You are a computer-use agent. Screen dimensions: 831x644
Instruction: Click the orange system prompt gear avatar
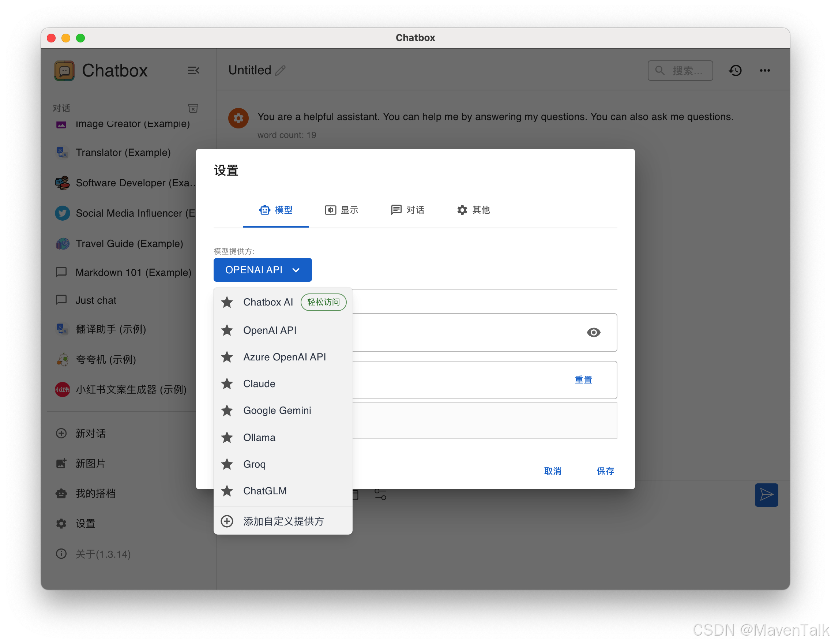[x=238, y=118]
